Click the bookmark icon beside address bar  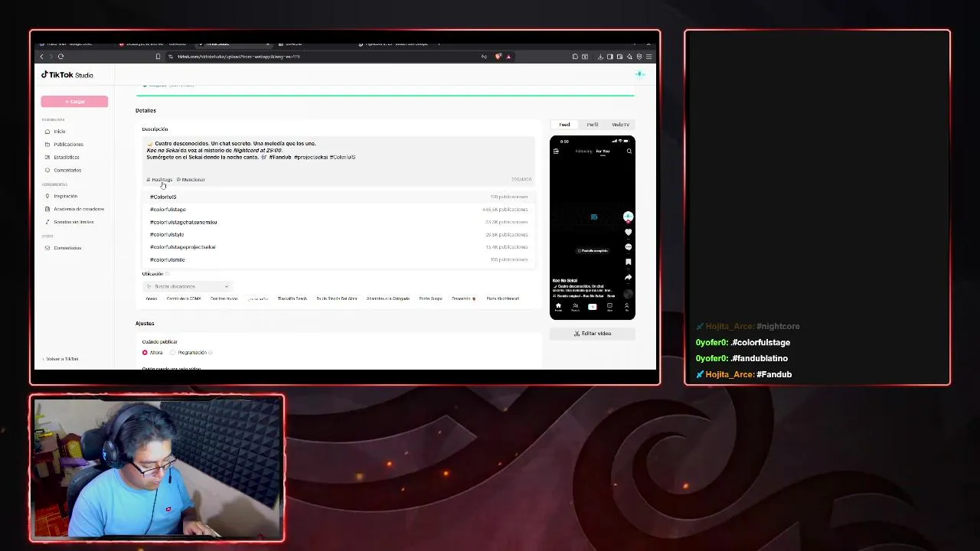point(158,57)
